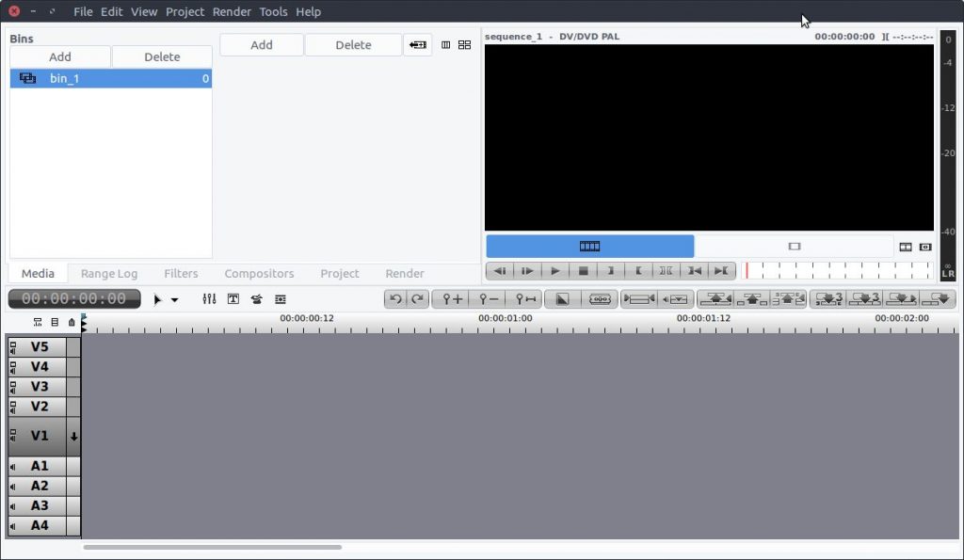Select the arrow editing mode tool
Image resolution: width=964 pixels, height=560 pixels.
pyautogui.click(x=159, y=298)
